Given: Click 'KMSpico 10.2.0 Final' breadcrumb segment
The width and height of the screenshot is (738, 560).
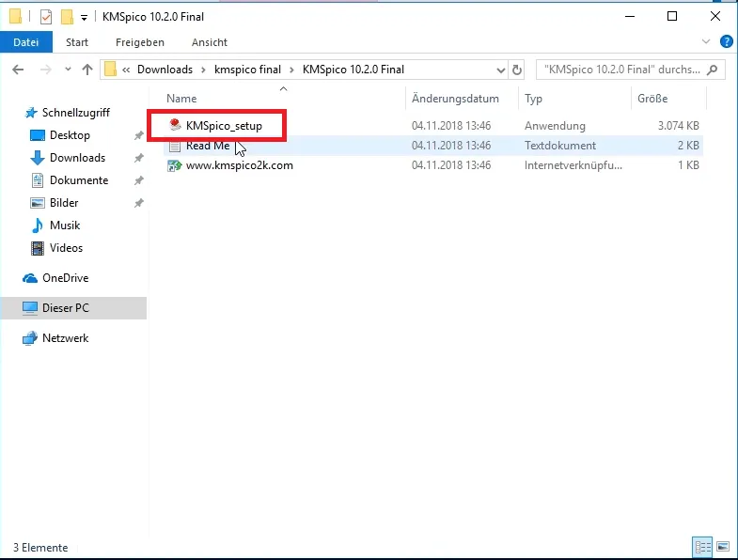Looking at the screenshot, I should point(353,70).
